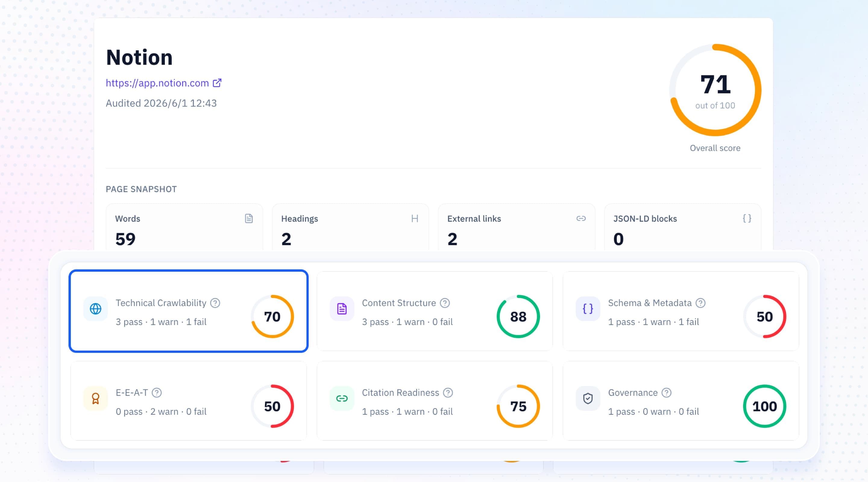Click the overall score ring showing 71

(715, 90)
